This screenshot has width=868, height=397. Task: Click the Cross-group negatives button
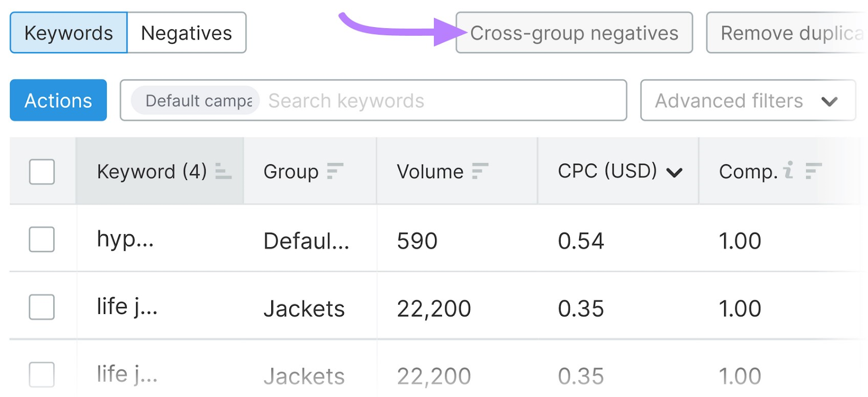[575, 33]
